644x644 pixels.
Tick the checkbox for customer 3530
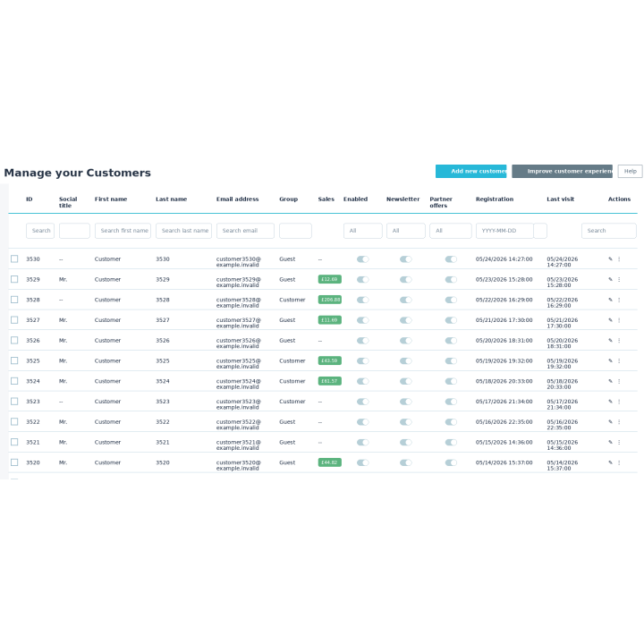tap(14, 258)
